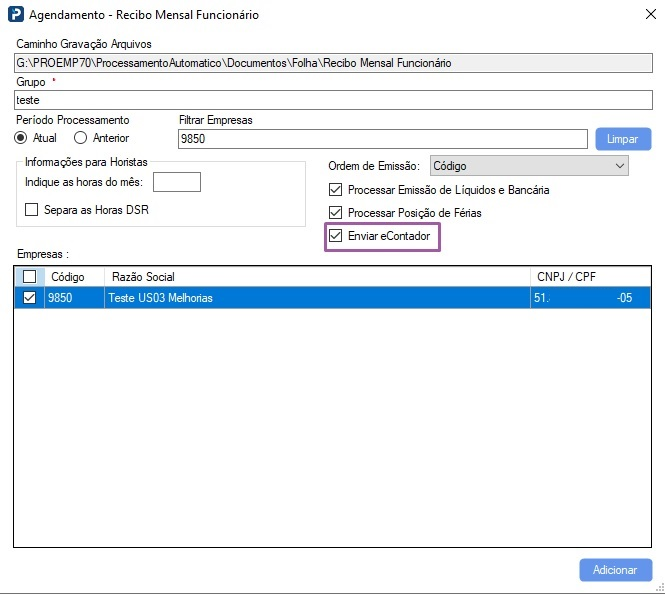This screenshot has height=595, width=665.
Task: Click the hours of month input box
Action: coord(177,182)
